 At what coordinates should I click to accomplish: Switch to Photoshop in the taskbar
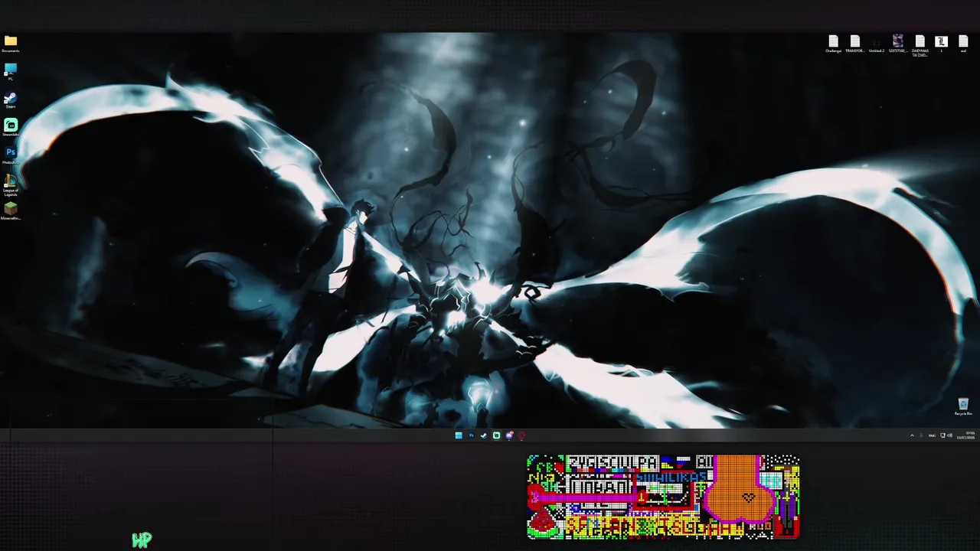(x=471, y=435)
